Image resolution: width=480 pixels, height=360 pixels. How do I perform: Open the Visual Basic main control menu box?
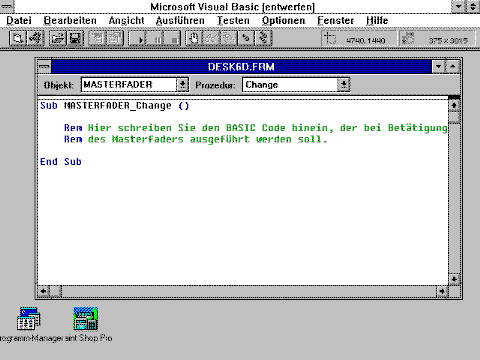point(7,6)
